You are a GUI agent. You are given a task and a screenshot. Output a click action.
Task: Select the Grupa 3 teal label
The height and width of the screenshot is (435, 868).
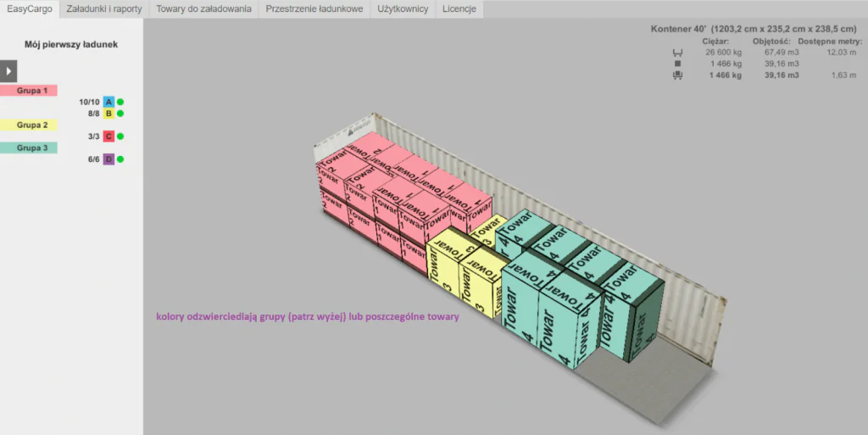[29, 148]
